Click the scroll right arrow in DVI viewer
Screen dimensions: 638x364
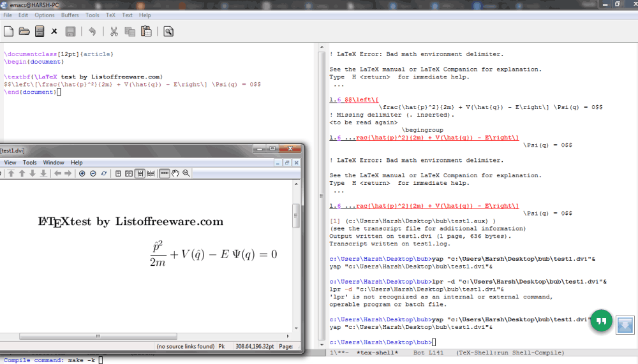point(288,336)
